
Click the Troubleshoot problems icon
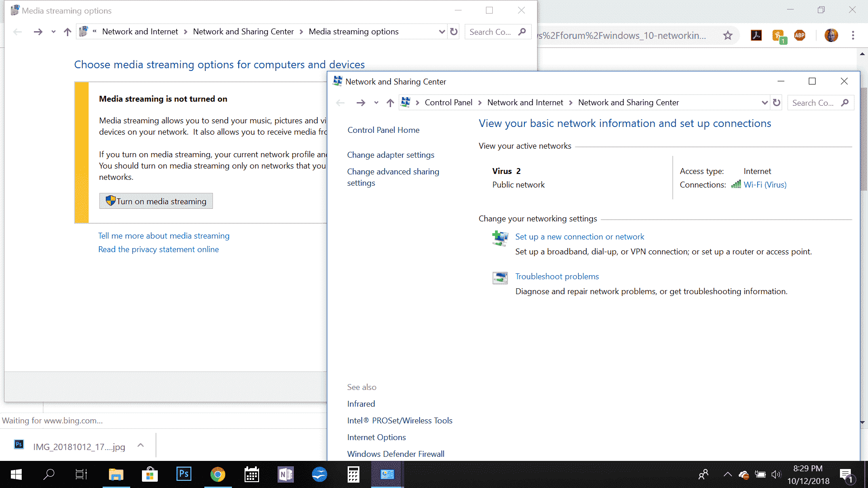point(500,277)
